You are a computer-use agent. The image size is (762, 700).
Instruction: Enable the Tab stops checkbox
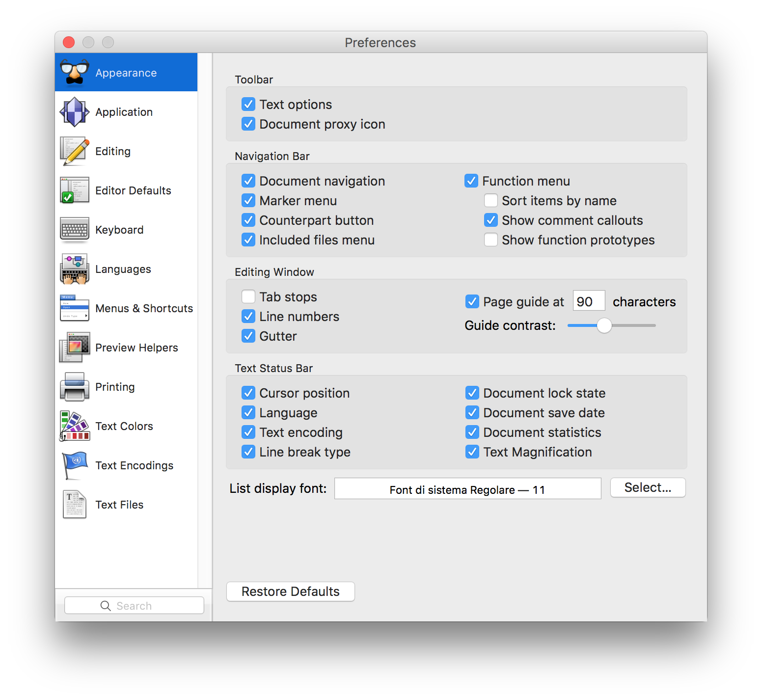(248, 296)
